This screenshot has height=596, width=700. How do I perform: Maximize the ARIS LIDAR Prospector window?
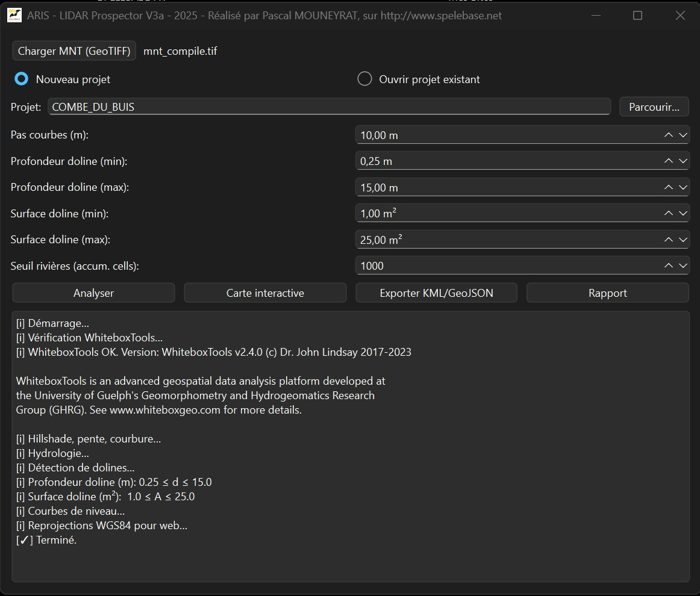(637, 16)
